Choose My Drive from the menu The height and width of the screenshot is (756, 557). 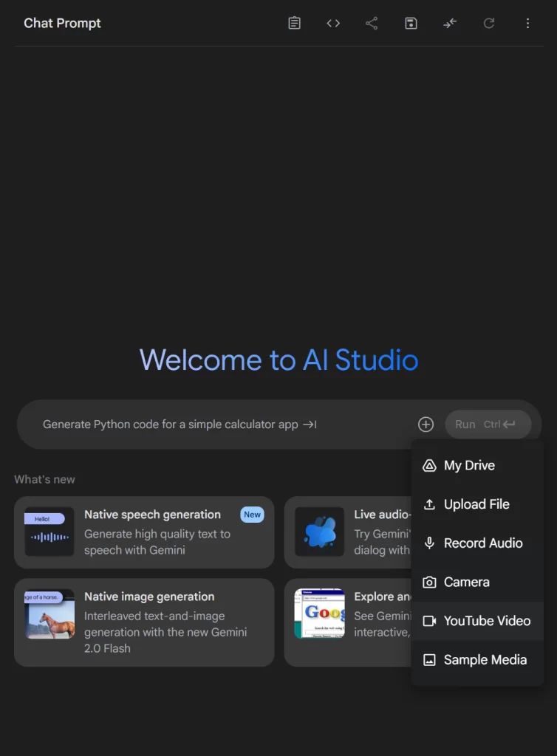(x=477, y=465)
